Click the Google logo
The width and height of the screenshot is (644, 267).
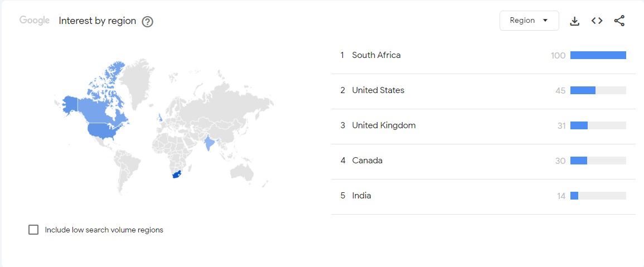tap(35, 21)
